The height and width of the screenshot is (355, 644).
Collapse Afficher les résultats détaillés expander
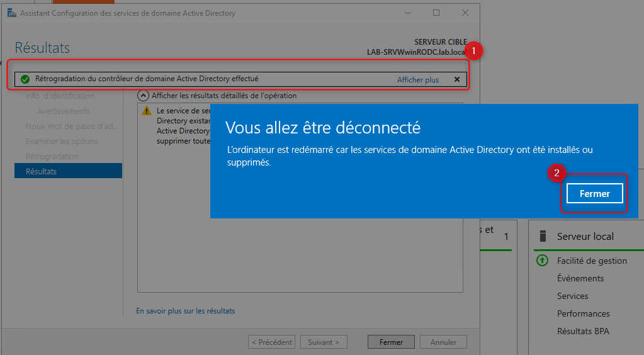[x=143, y=96]
